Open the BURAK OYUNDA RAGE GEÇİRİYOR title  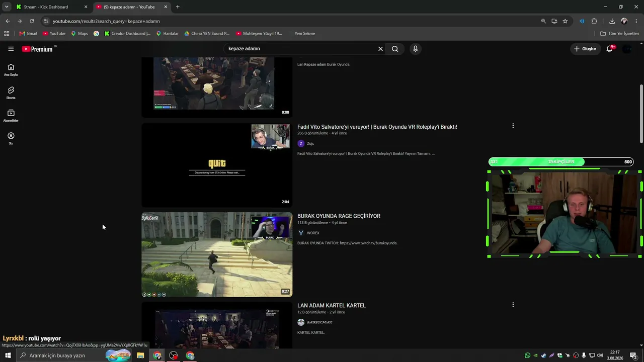339,216
